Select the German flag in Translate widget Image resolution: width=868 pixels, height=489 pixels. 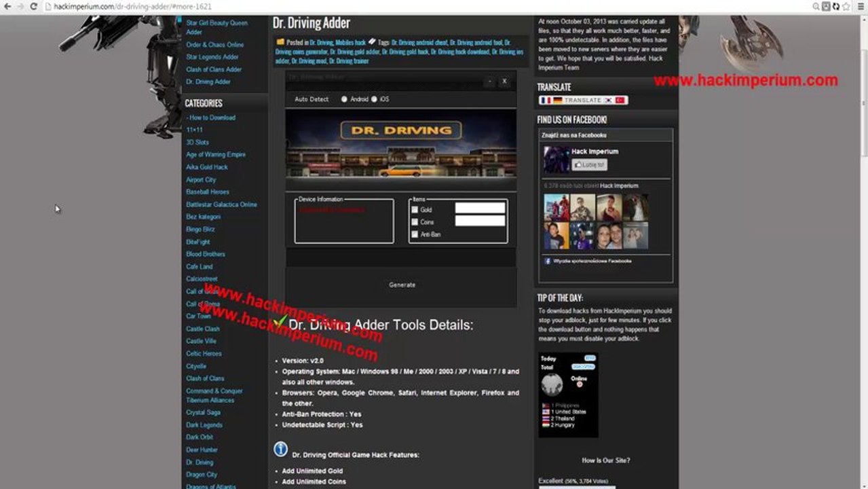557,100
